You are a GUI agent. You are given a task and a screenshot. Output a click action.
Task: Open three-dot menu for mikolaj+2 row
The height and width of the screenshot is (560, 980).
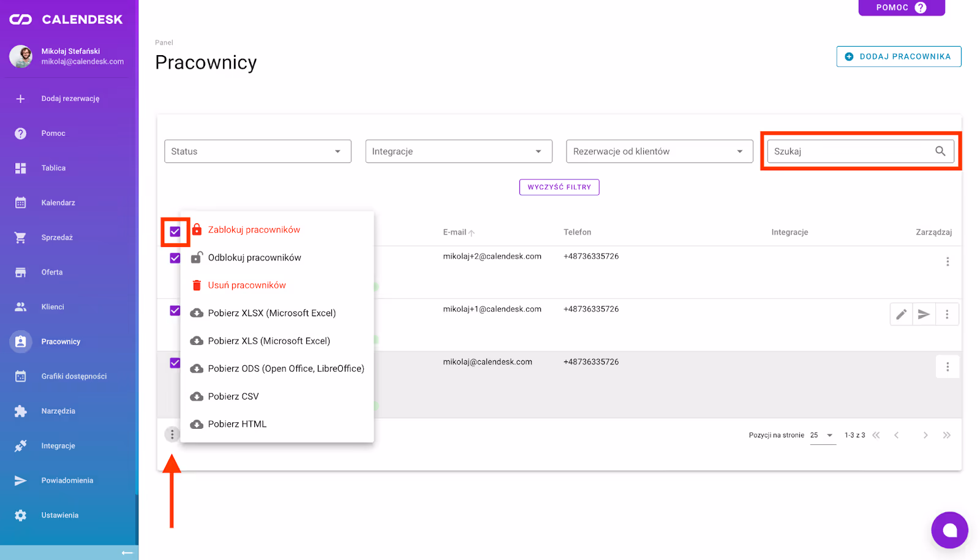pyautogui.click(x=948, y=262)
